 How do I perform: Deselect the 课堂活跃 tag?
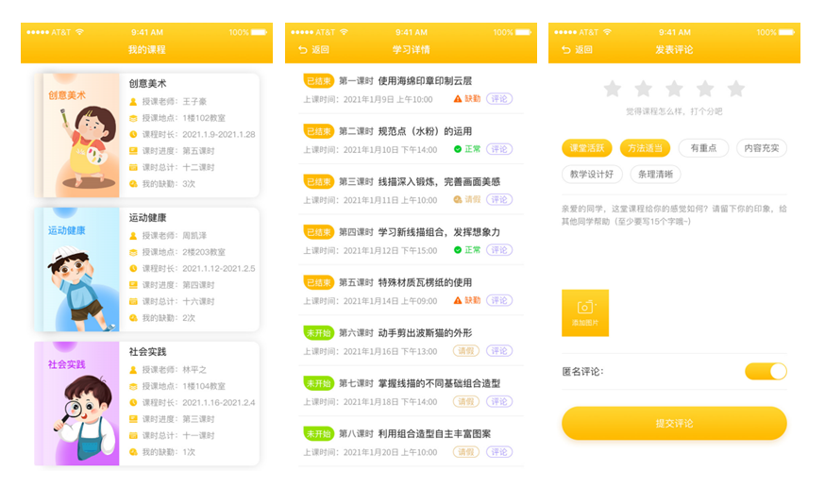click(x=585, y=148)
